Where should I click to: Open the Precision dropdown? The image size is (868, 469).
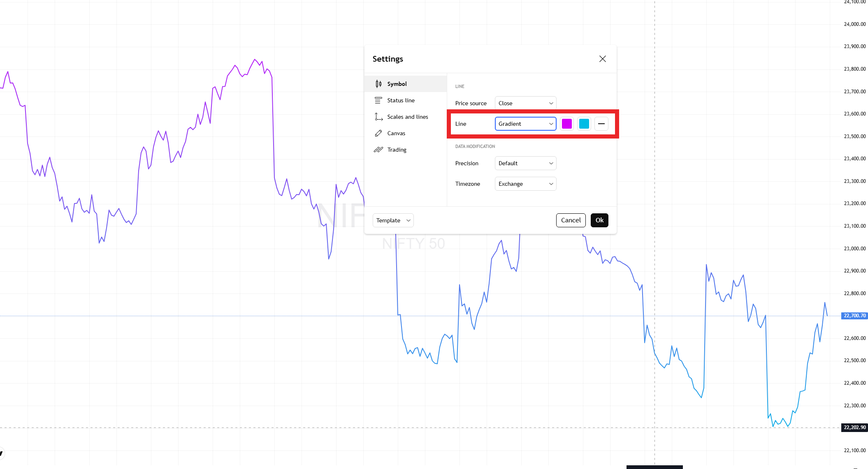click(525, 163)
